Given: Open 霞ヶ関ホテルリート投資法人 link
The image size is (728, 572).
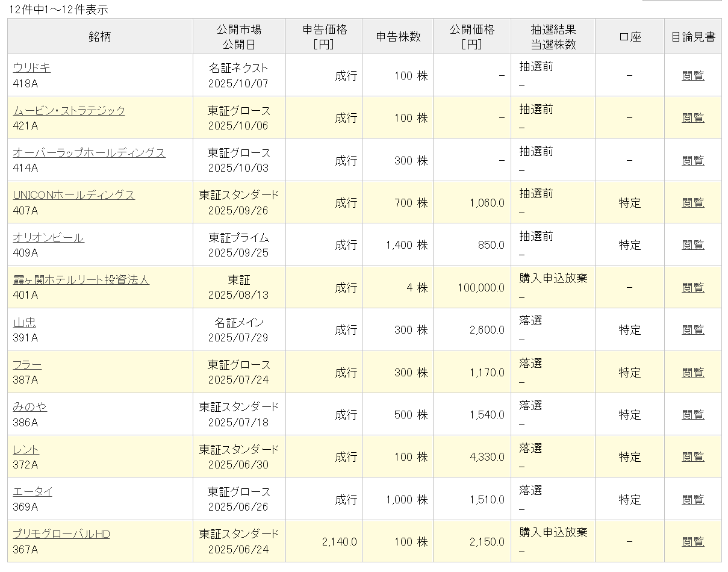Looking at the screenshot, I should coord(81,280).
